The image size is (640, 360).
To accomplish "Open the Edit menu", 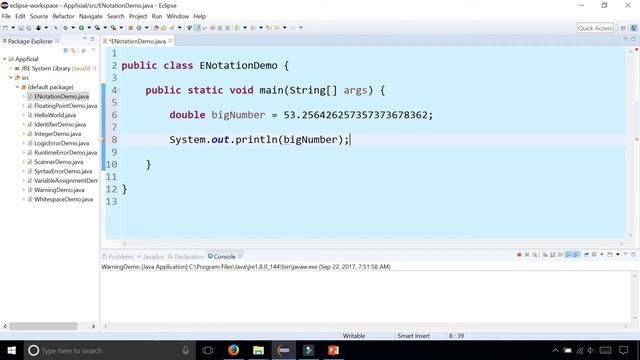I will click(x=20, y=16).
